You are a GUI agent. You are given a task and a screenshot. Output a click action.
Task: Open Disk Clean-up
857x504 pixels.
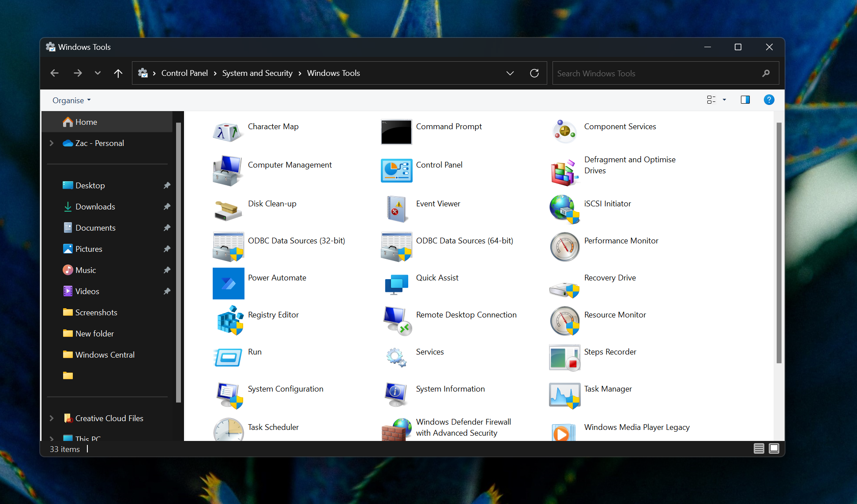pyautogui.click(x=272, y=203)
